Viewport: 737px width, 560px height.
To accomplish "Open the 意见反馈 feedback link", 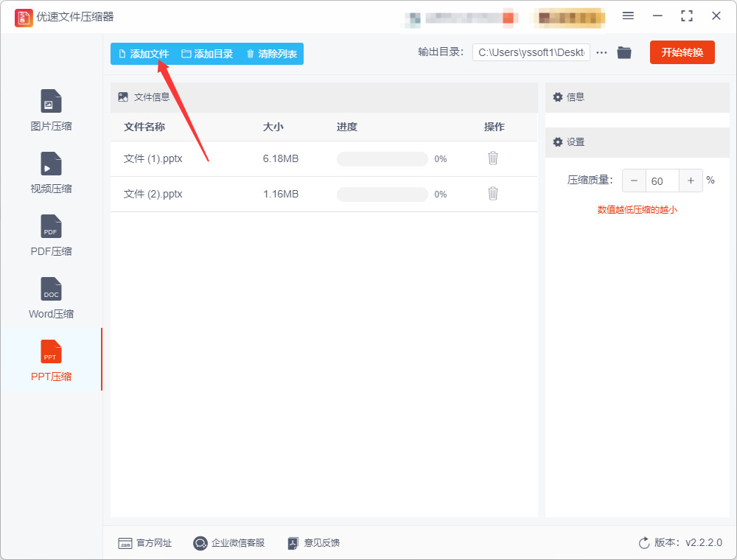I will [x=314, y=543].
